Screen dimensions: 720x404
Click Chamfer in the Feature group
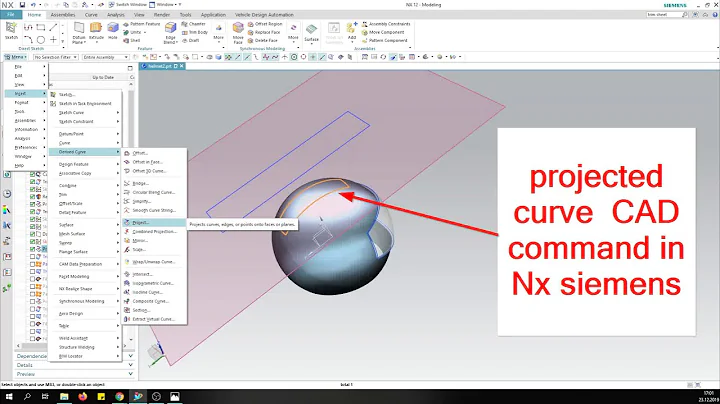(194, 24)
